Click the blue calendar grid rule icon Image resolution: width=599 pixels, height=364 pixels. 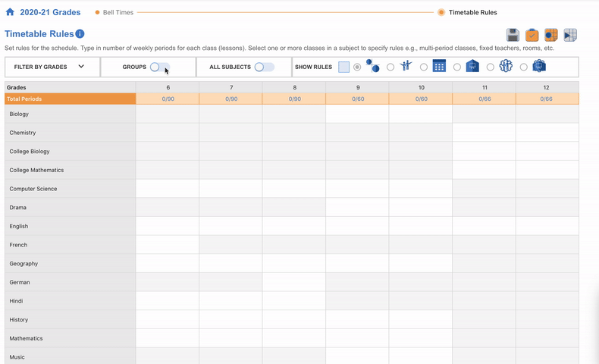click(439, 66)
